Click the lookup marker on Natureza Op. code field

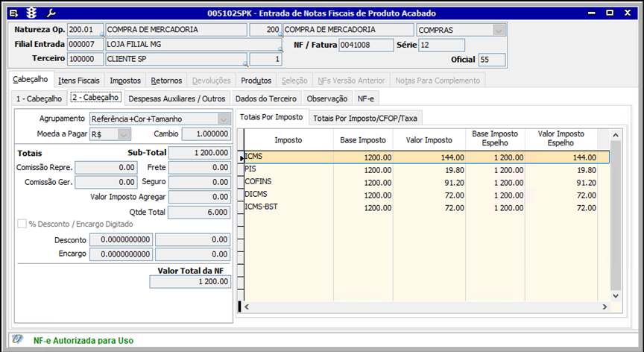[x=102, y=35]
